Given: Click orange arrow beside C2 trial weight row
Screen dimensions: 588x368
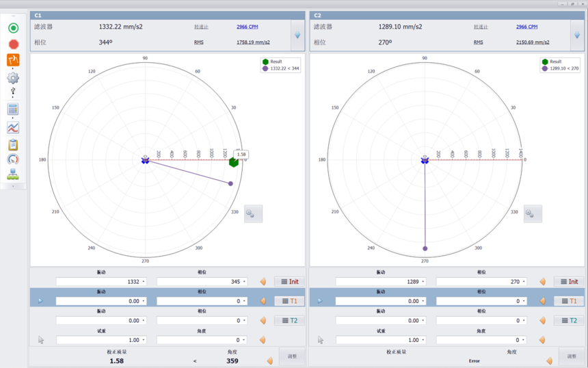Looking at the screenshot, I should (x=542, y=340).
